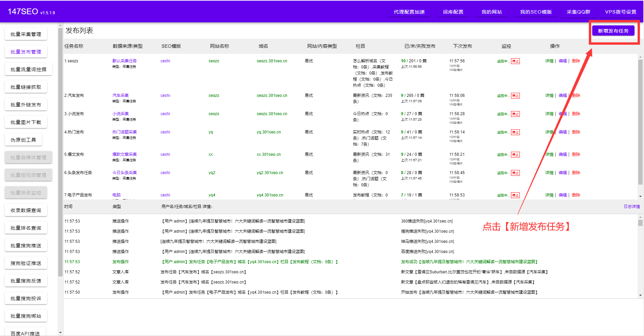Open 爆款文章采集 data source link
644x336 pixels.
(125, 154)
